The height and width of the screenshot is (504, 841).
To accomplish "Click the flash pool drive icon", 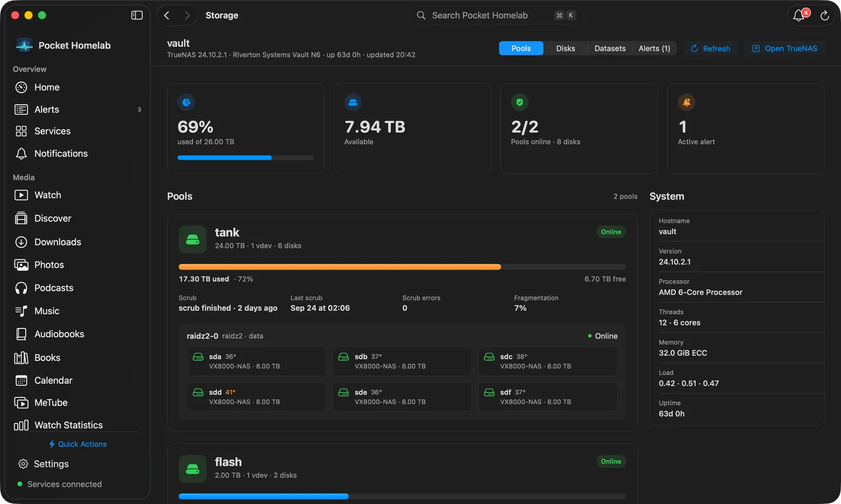I will 192,469.
